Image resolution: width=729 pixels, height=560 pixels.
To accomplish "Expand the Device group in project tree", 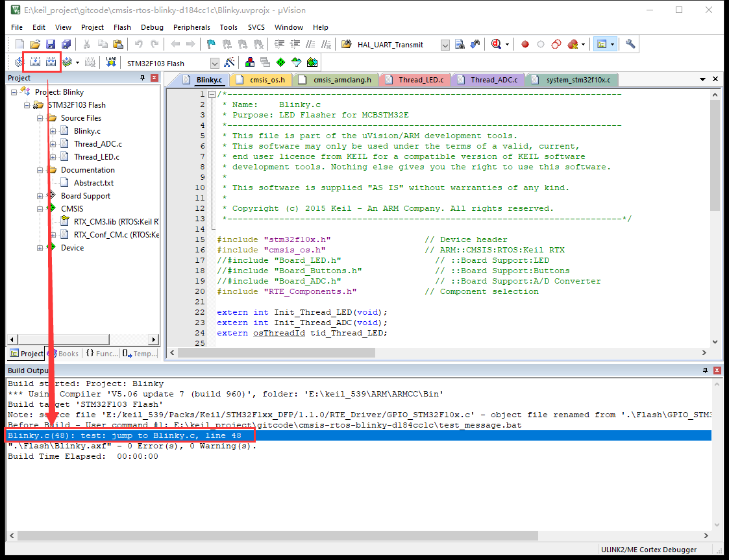I will click(x=40, y=248).
